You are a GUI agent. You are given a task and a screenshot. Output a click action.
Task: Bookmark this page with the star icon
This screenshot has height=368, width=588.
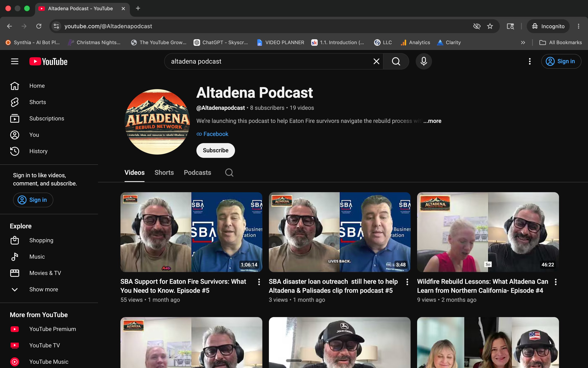(x=490, y=26)
